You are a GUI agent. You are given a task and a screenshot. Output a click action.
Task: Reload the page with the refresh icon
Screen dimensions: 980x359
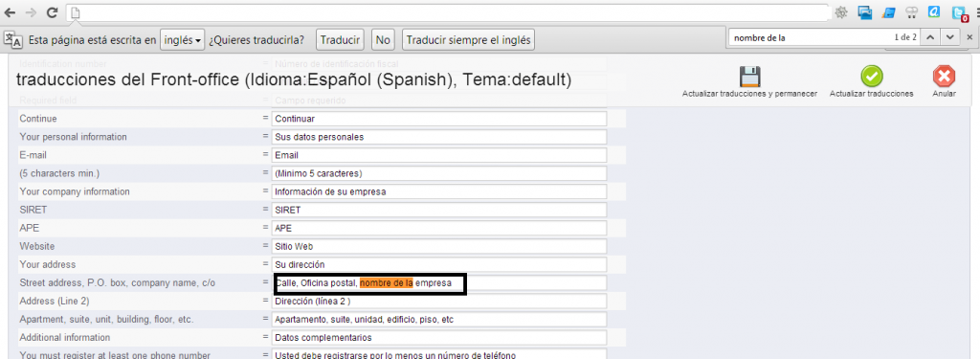click(x=53, y=11)
